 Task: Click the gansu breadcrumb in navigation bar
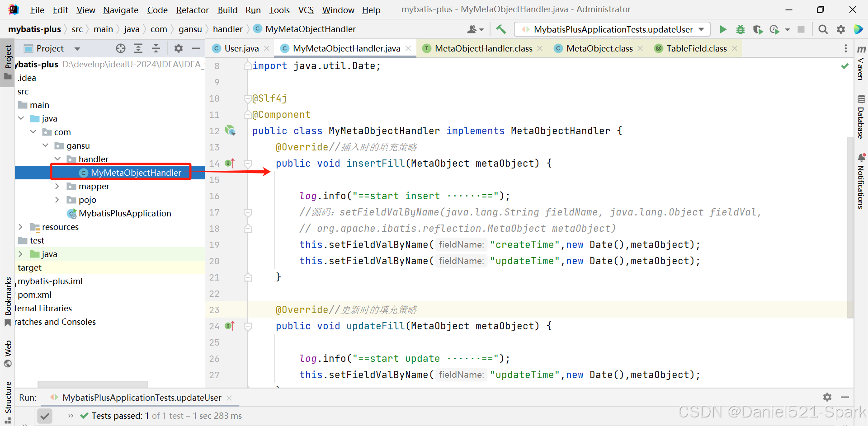point(190,29)
